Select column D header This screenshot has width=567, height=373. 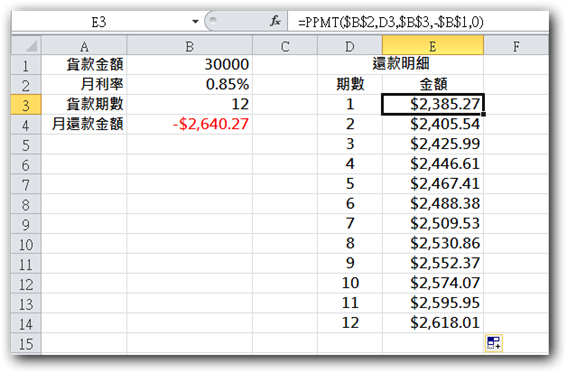point(350,46)
